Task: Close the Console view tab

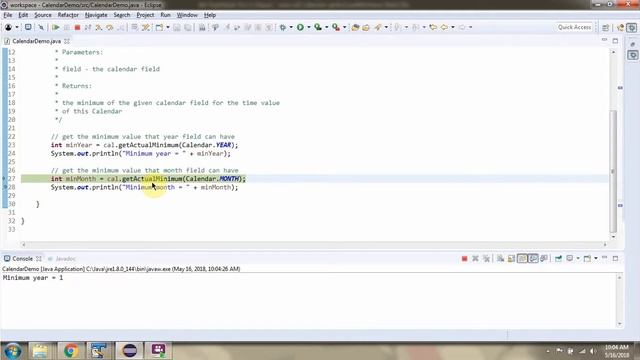Action: click(39, 259)
